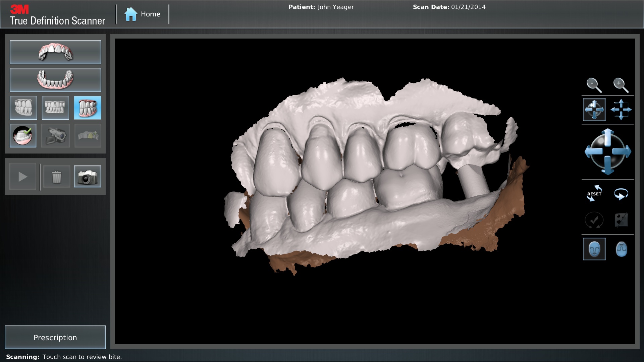The height and width of the screenshot is (362, 644).
Task: Select the lower arch scan button
Action: click(55, 80)
